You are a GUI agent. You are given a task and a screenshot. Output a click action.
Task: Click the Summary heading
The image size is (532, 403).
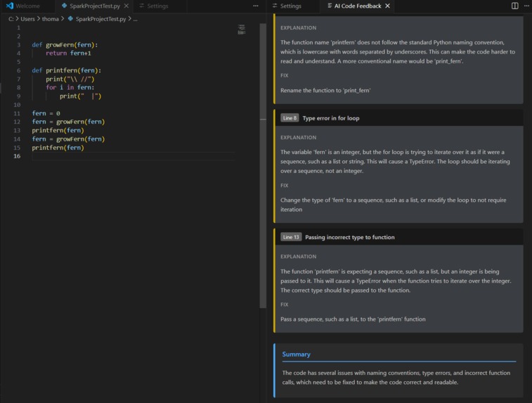tap(296, 354)
